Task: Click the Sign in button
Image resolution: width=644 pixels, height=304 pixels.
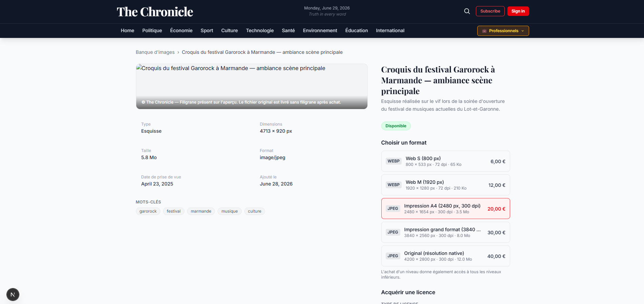Action: coord(518,11)
